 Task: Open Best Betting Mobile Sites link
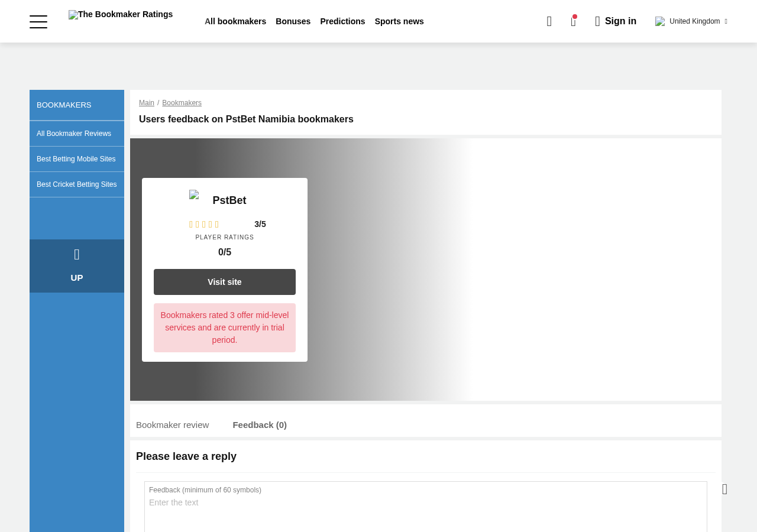tap(77, 159)
